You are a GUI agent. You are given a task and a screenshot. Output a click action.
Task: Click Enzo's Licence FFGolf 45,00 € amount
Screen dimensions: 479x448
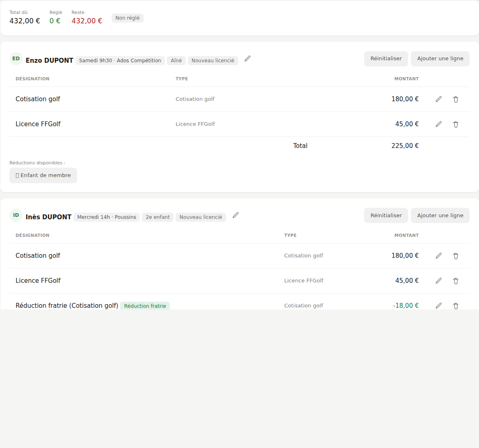[407, 124]
